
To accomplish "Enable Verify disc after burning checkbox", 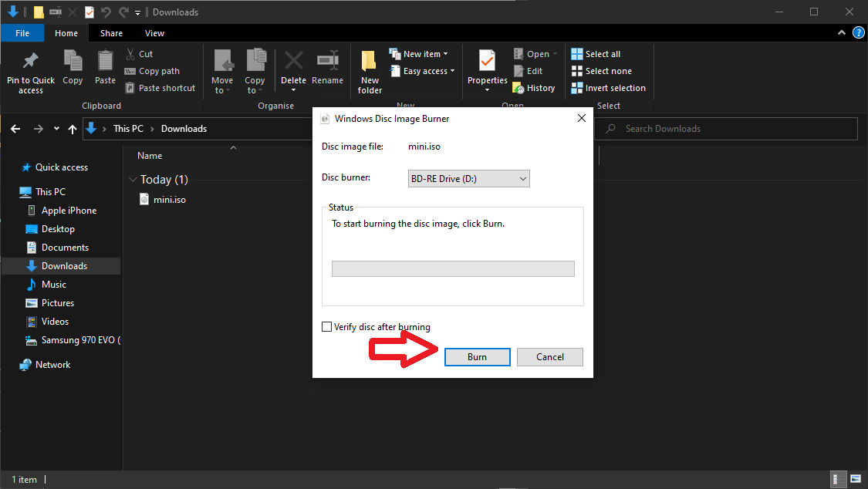I will coord(326,327).
